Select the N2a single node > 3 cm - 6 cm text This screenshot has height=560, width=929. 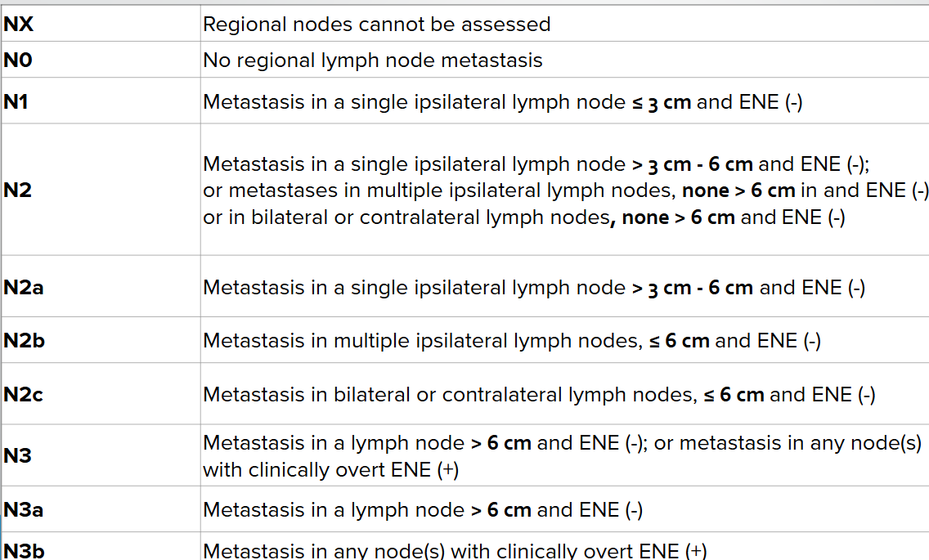(533, 288)
